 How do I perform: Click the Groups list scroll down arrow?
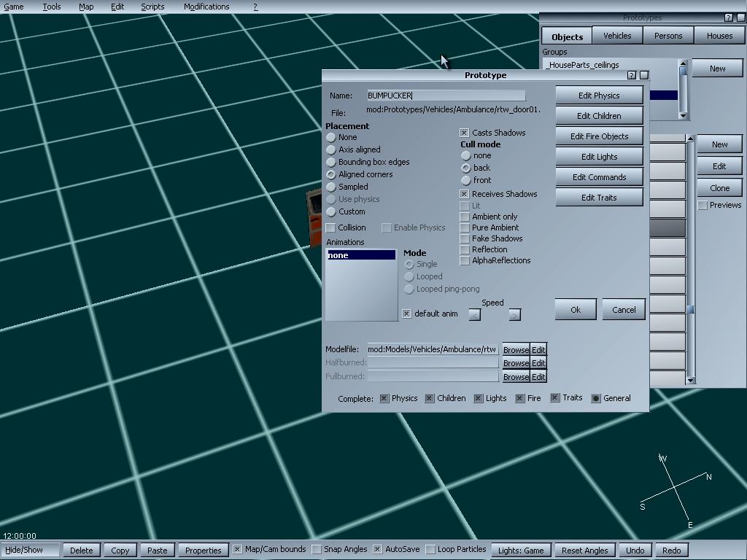click(684, 115)
